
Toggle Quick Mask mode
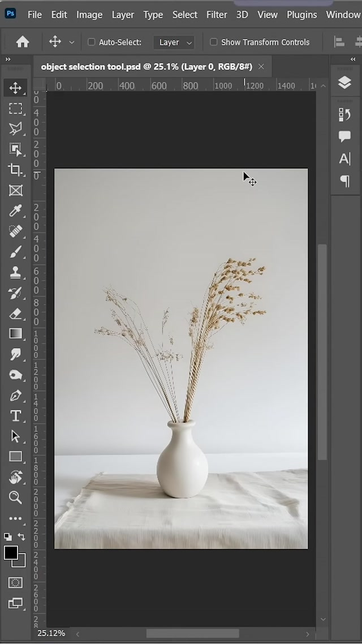pos(15,582)
